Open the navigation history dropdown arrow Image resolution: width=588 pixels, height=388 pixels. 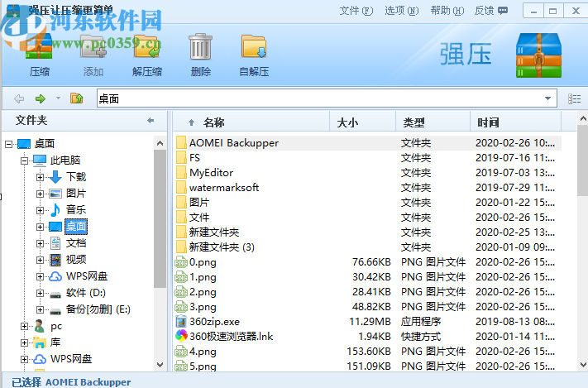tap(58, 98)
